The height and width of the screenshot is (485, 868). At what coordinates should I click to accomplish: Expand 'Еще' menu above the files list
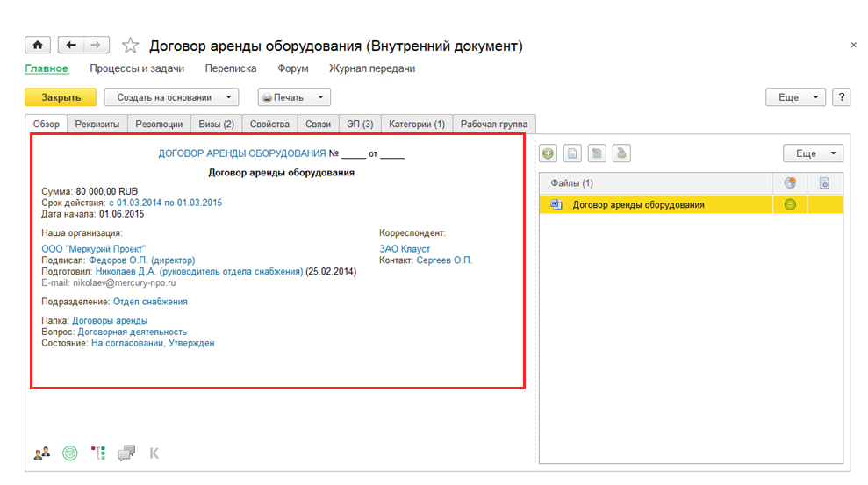[x=813, y=153]
